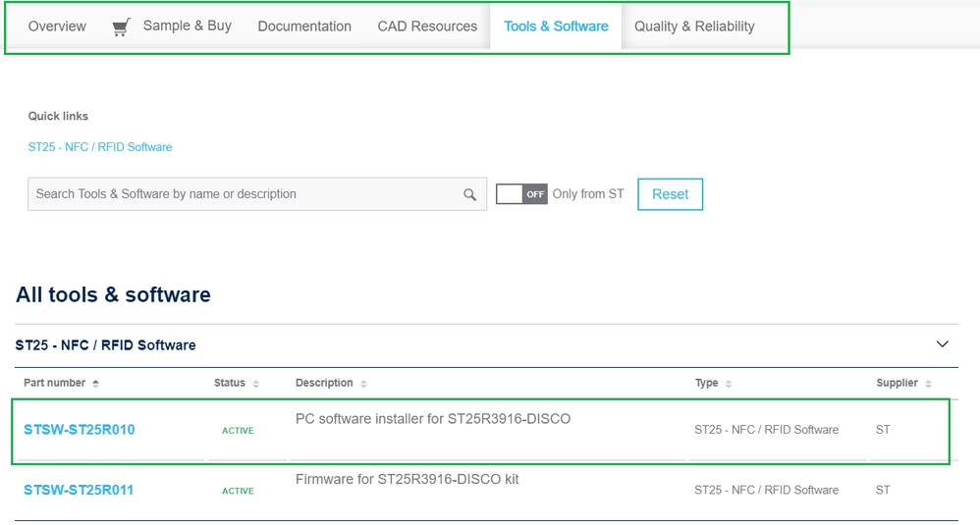The height and width of the screenshot is (525, 980).
Task: Sort by Supplier arrows icon
Action: [x=928, y=384]
